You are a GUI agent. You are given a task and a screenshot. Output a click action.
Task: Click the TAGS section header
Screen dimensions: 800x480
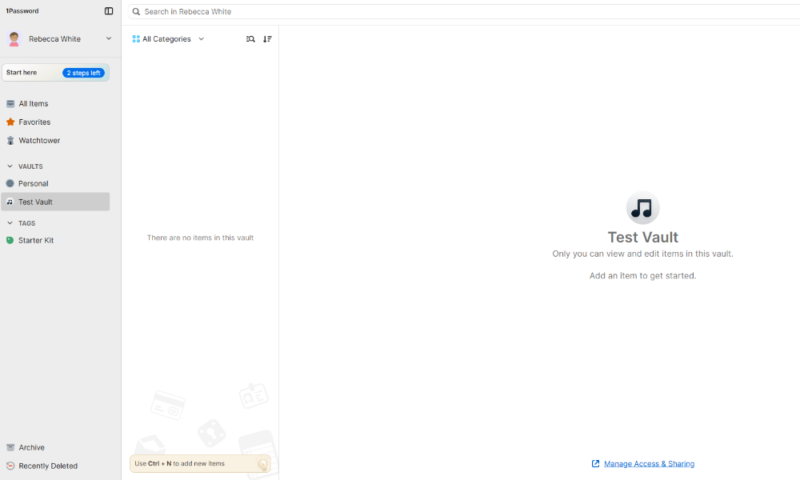[x=27, y=223]
